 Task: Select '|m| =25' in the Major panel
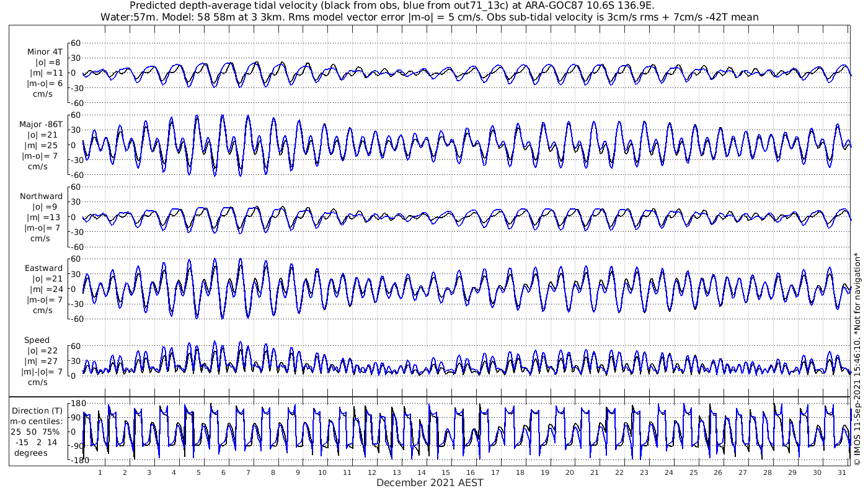45,145
